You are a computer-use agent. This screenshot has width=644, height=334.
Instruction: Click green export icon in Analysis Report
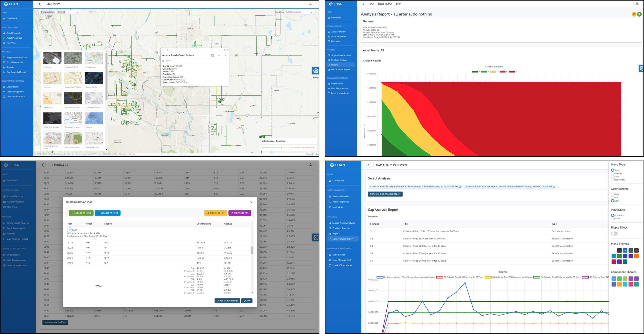click(x=639, y=14)
